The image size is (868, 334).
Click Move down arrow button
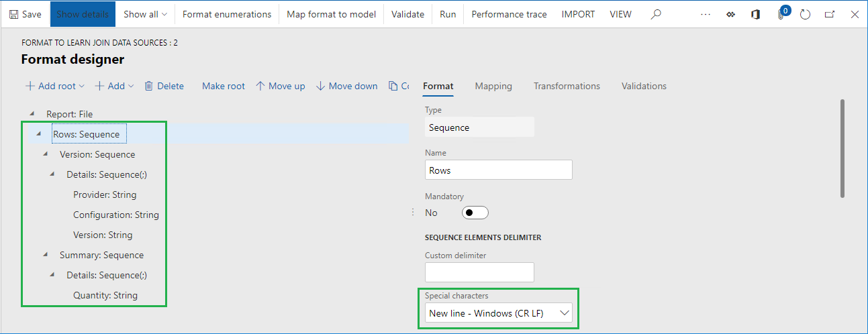click(x=346, y=86)
